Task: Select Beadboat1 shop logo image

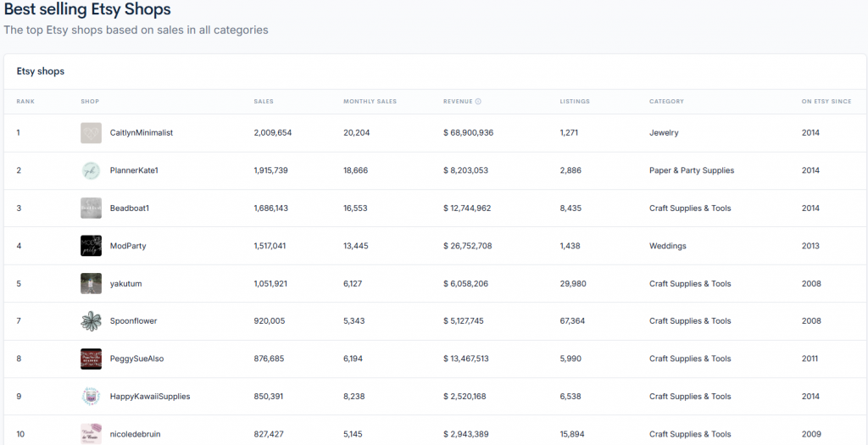Action: click(91, 209)
